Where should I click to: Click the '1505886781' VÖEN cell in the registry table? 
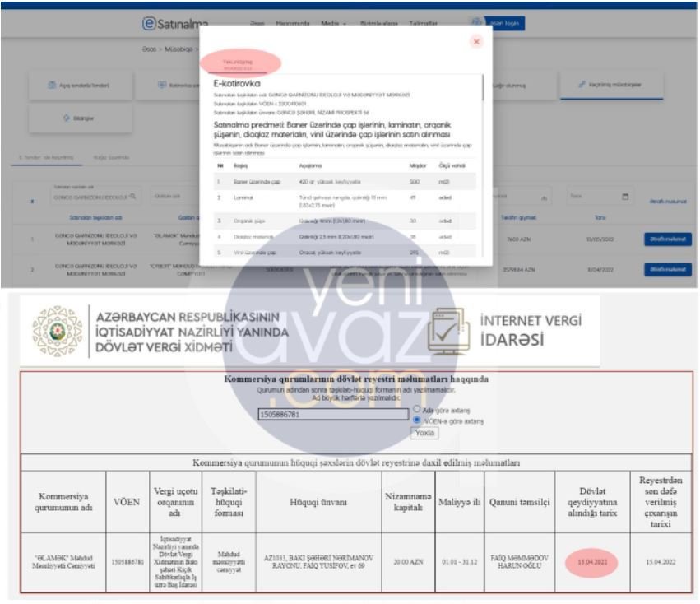127,562
